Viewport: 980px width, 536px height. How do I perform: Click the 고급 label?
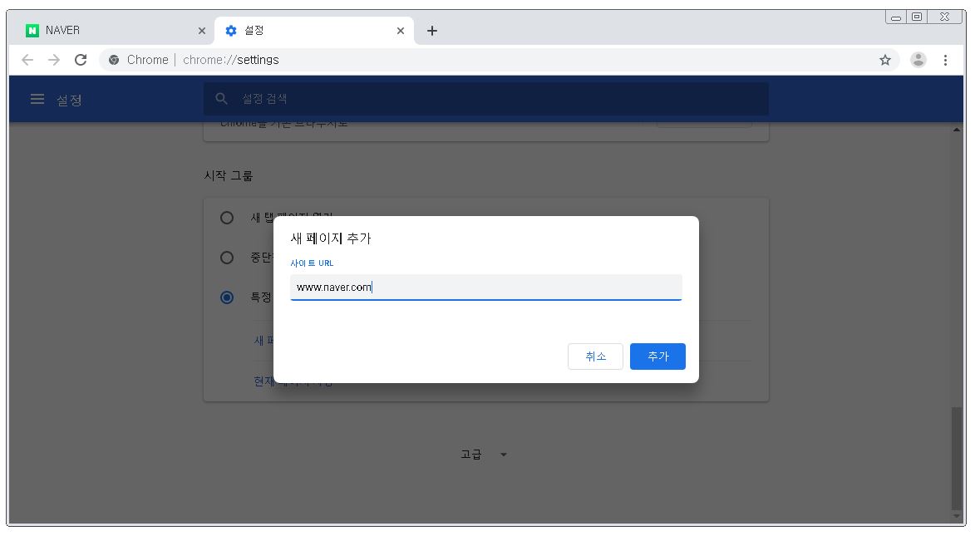tap(471, 455)
